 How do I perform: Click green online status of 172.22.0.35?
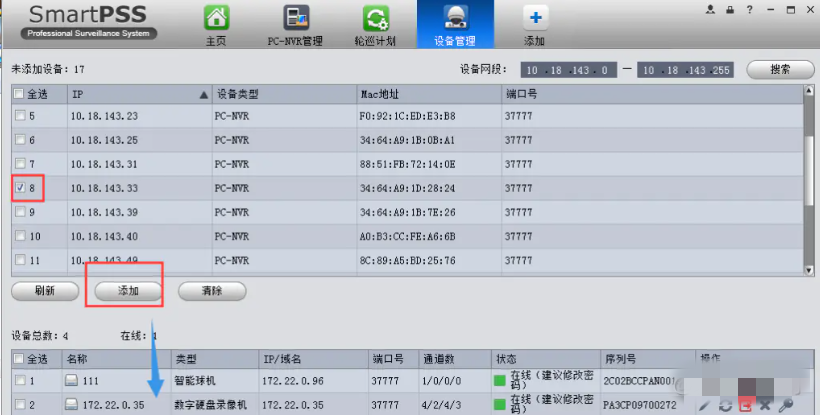[x=499, y=405]
